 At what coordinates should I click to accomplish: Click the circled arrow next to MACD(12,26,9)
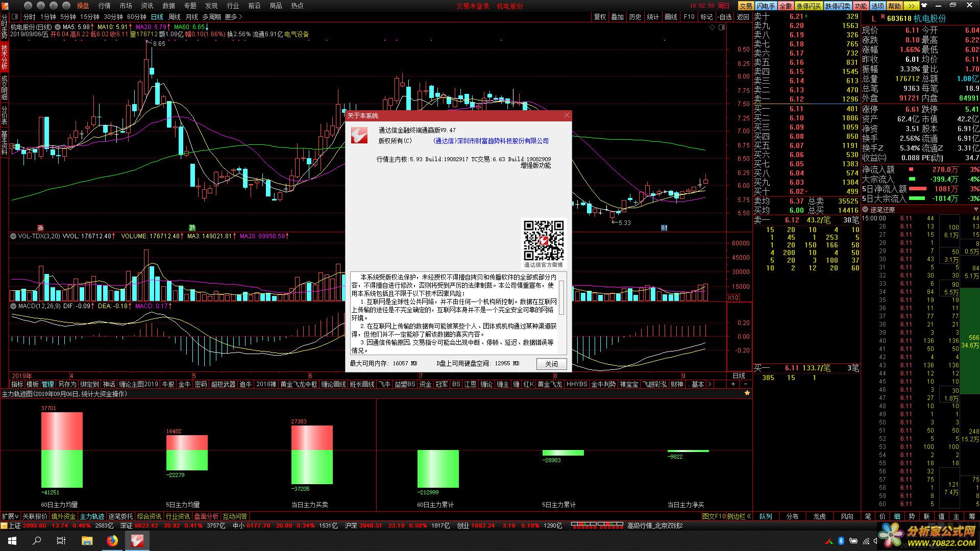tap(14, 306)
